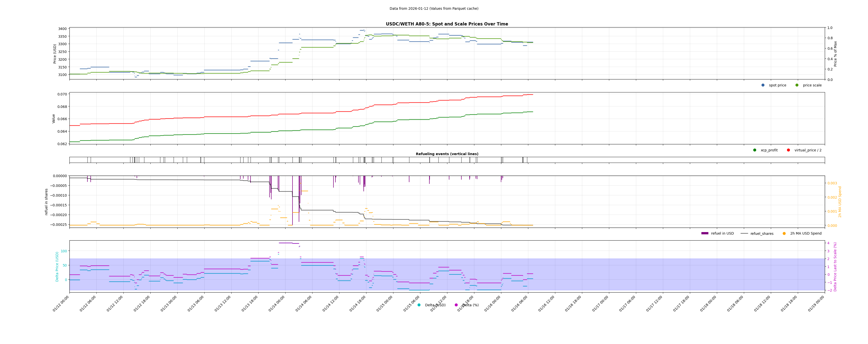Click the Delta Price Last to Scale (%) label

tap(835, 267)
